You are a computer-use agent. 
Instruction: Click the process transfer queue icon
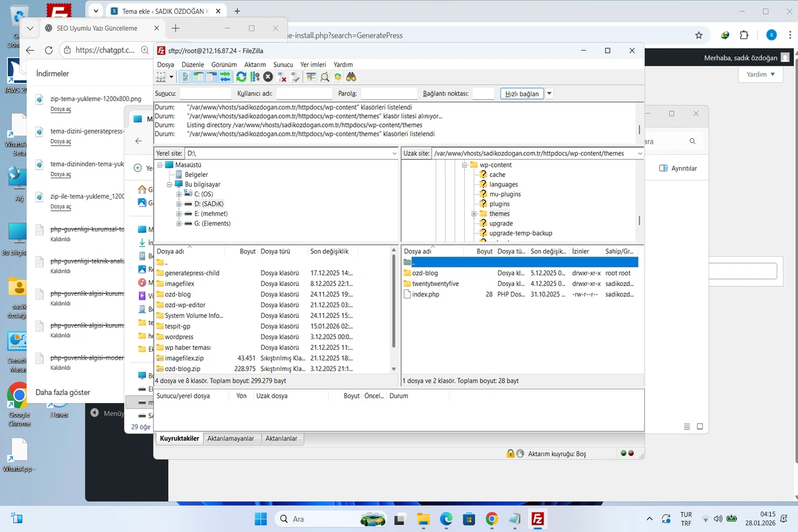tap(255, 77)
